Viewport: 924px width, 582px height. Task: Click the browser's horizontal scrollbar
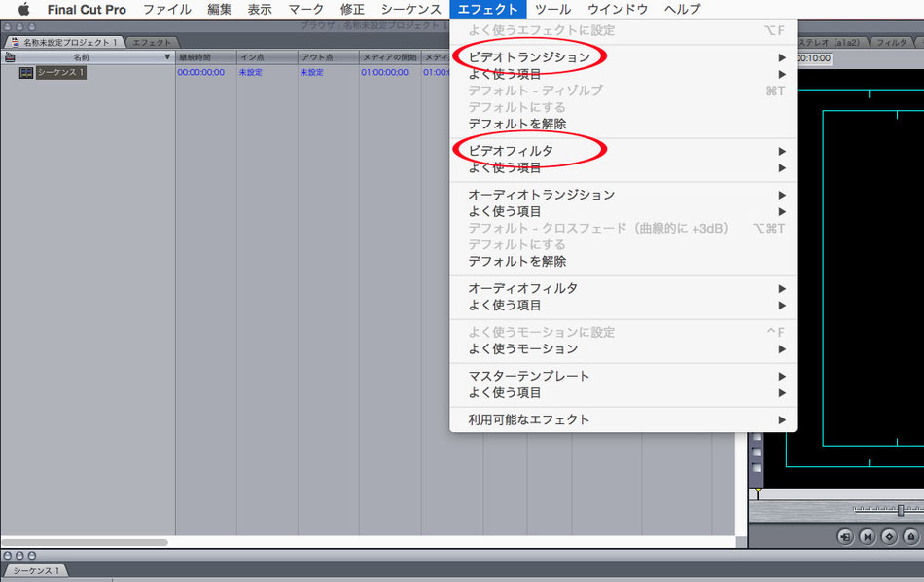tap(85, 542)
